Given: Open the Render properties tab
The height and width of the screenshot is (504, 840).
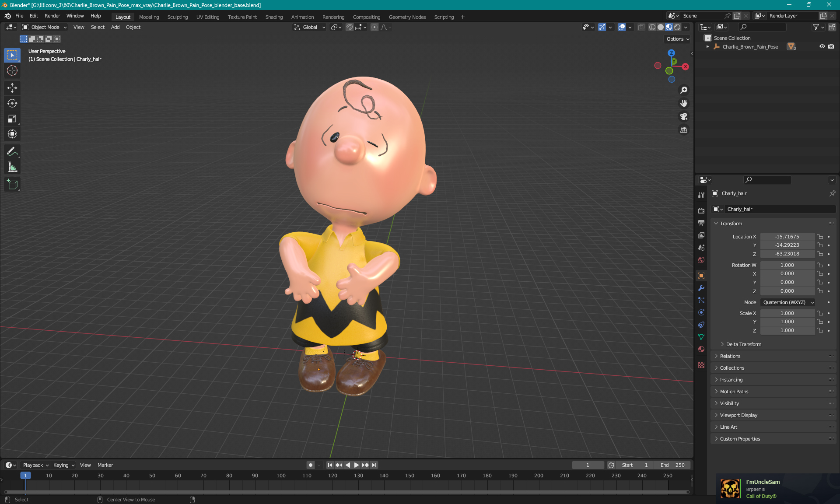Looking at the screenshot, I should pyautogui.click(x=701, y=210).
